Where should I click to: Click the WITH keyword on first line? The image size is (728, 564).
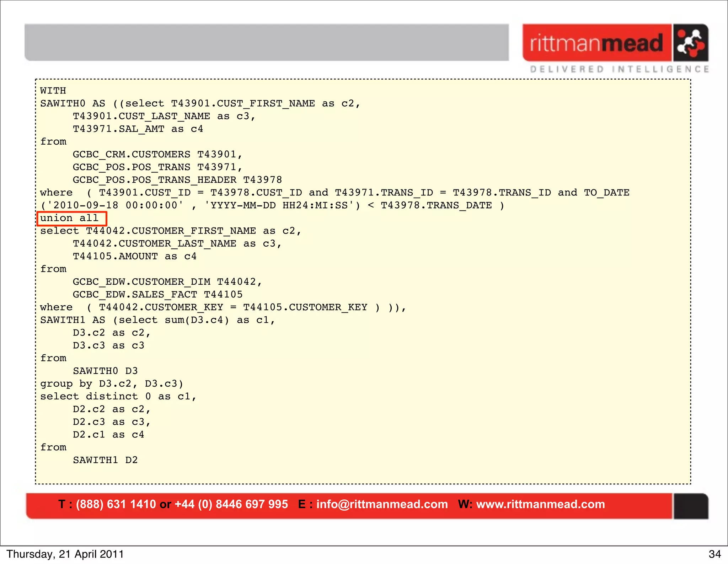coord(53,91)
